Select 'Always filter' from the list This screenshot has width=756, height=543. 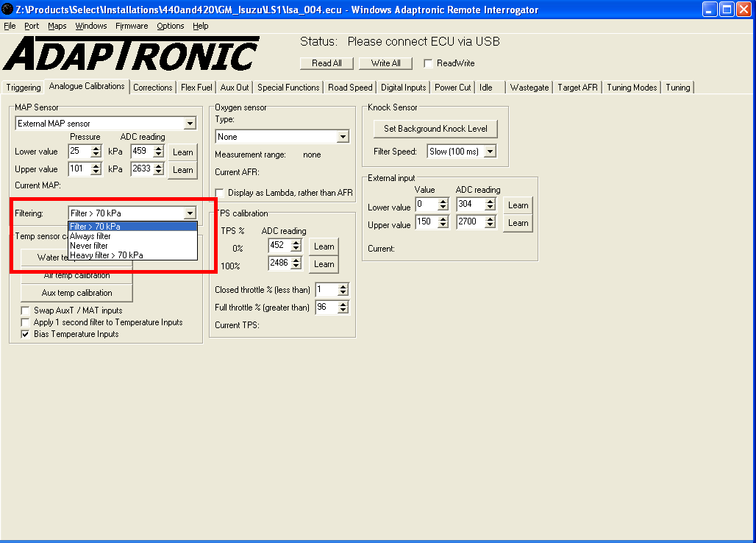coord(90,236)
